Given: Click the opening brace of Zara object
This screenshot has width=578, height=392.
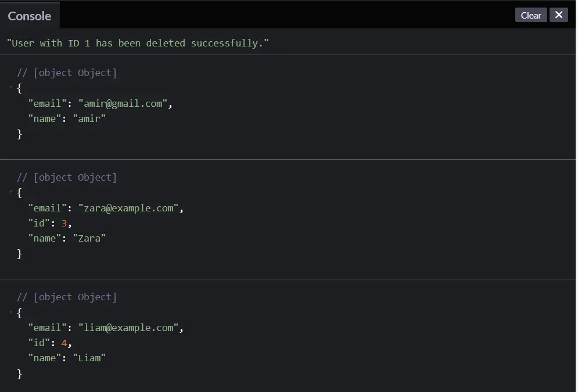Looking at the screenshot, I should click(x=20, y=193).
